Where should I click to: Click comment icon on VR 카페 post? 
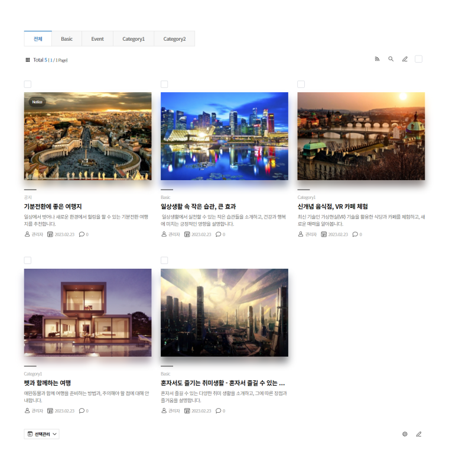tap(355, 234)
